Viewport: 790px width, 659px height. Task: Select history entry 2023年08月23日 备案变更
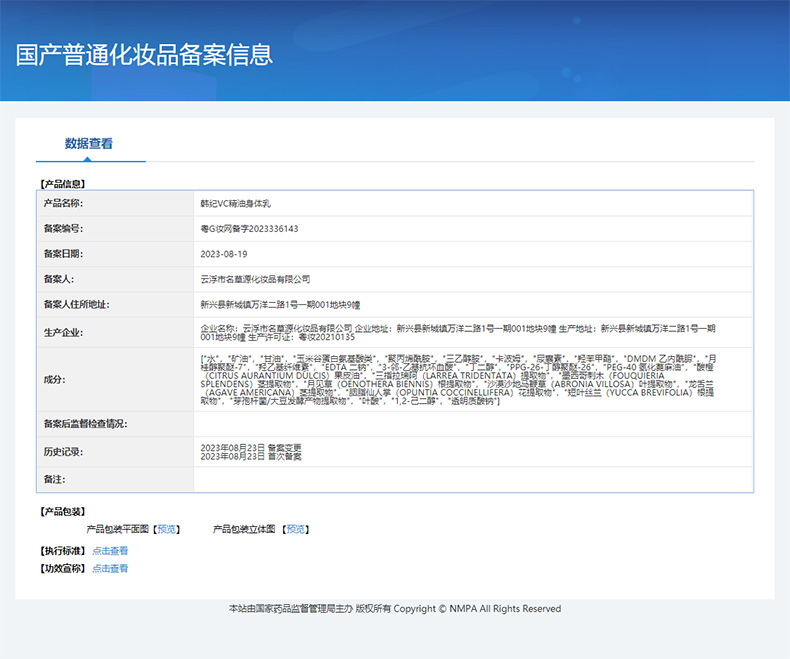251,447
